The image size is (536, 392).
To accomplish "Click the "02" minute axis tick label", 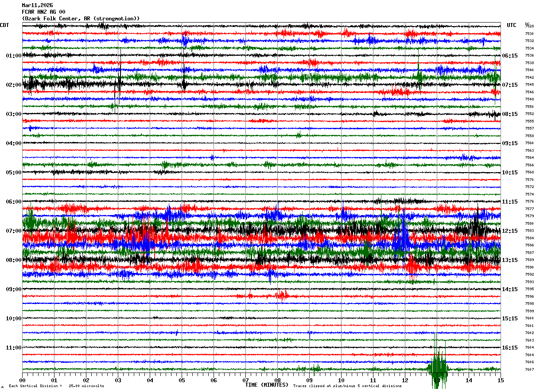I will pos(86,380).
